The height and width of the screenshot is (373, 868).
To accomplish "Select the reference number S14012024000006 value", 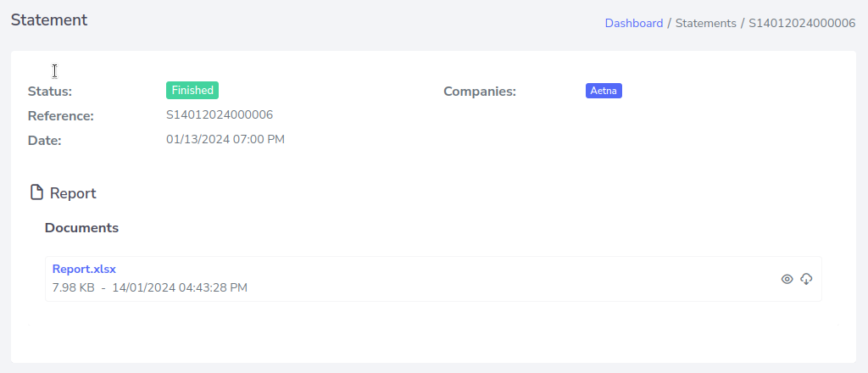I will [220, 114].
